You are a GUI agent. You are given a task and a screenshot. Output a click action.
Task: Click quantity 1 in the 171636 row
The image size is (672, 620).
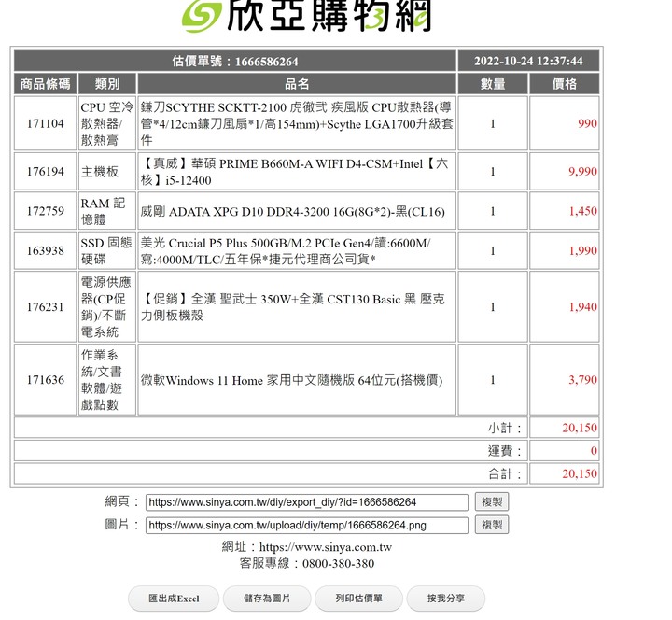click(493, 380)
